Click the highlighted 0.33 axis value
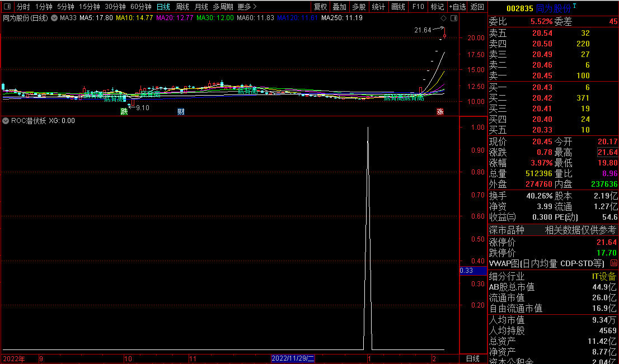This screenshot has width=619, height=364. click(473, 271)
